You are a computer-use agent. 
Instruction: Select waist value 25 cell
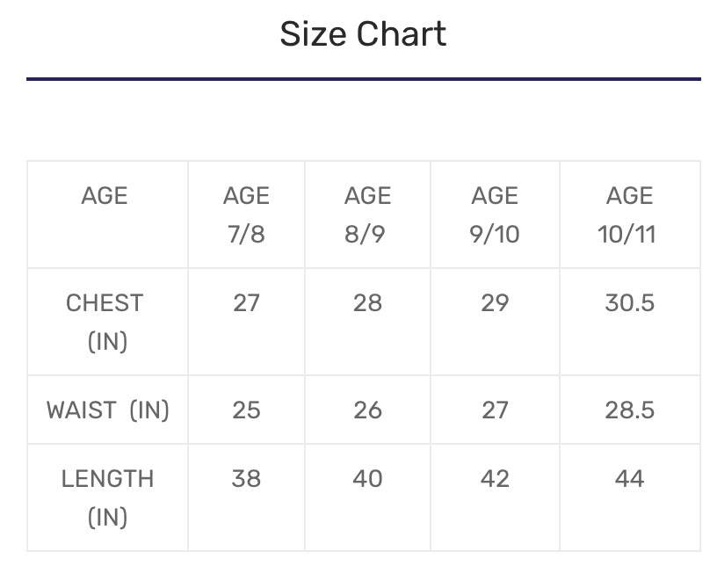[x=246, y=410]
